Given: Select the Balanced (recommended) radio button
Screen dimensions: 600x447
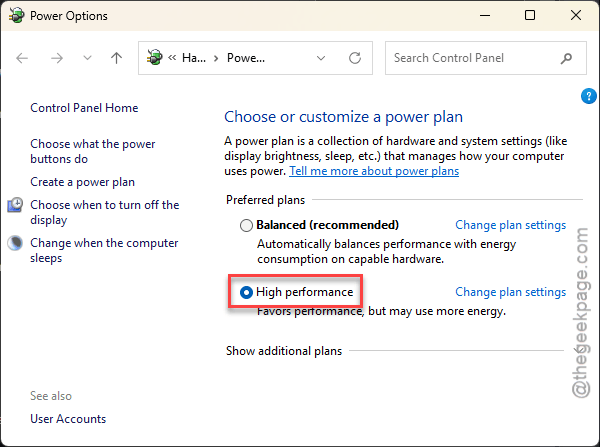Looking at the screenshot, I should tap(246, 225).
